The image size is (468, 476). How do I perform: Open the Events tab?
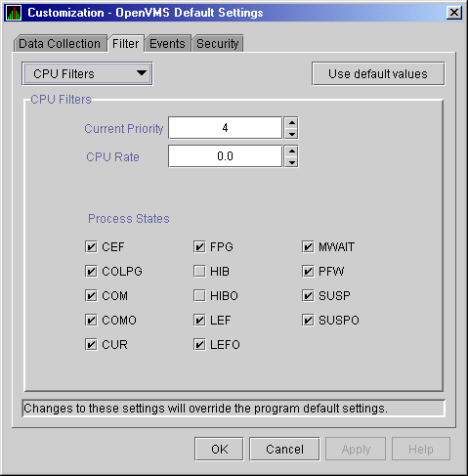tap(167, 43)
